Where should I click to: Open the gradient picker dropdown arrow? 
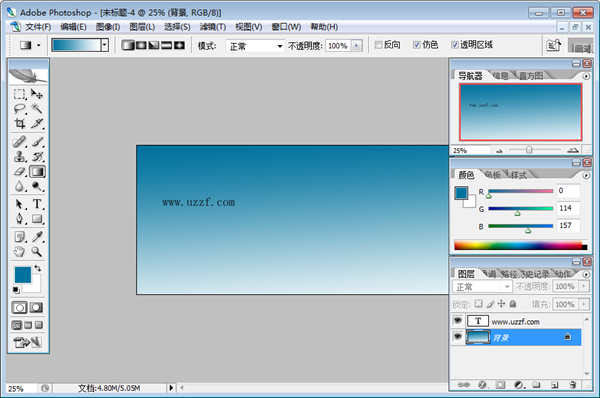pos(104,46)
